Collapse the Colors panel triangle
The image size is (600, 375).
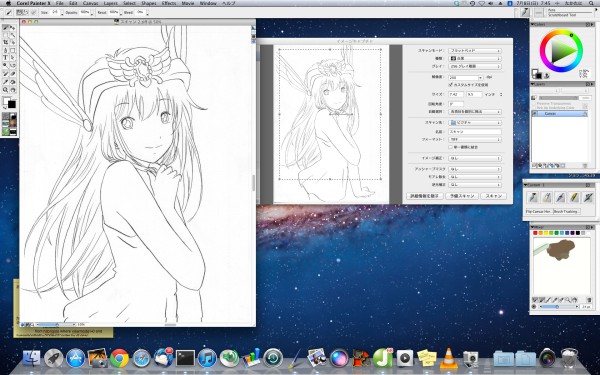[x=532, y=24]
